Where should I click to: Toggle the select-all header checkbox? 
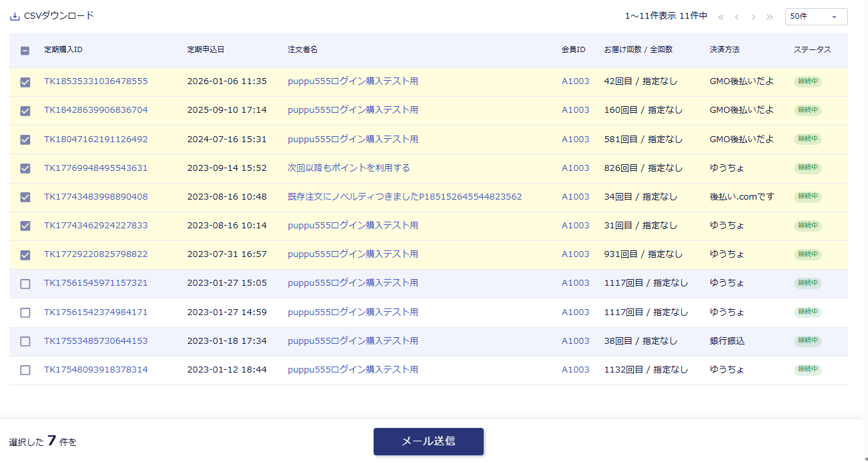[x=25, y=50]
